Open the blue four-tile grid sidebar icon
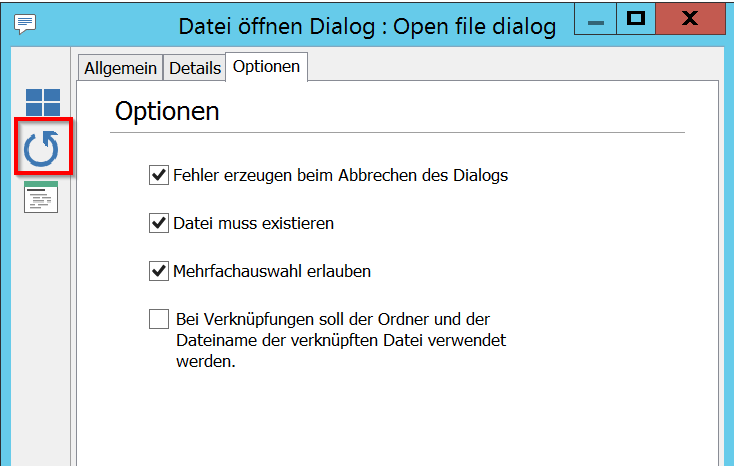 tap(43, 102)
